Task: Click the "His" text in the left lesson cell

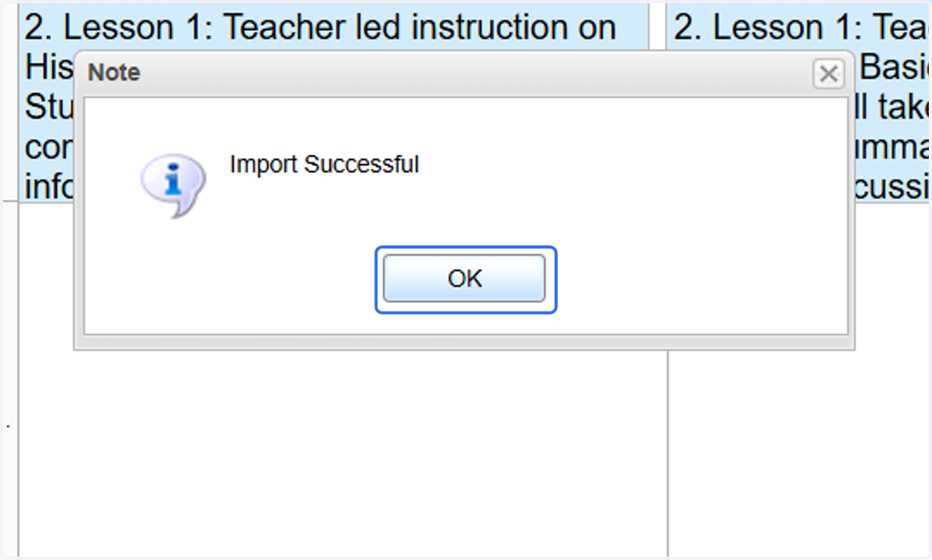Action: coord(49,68)
